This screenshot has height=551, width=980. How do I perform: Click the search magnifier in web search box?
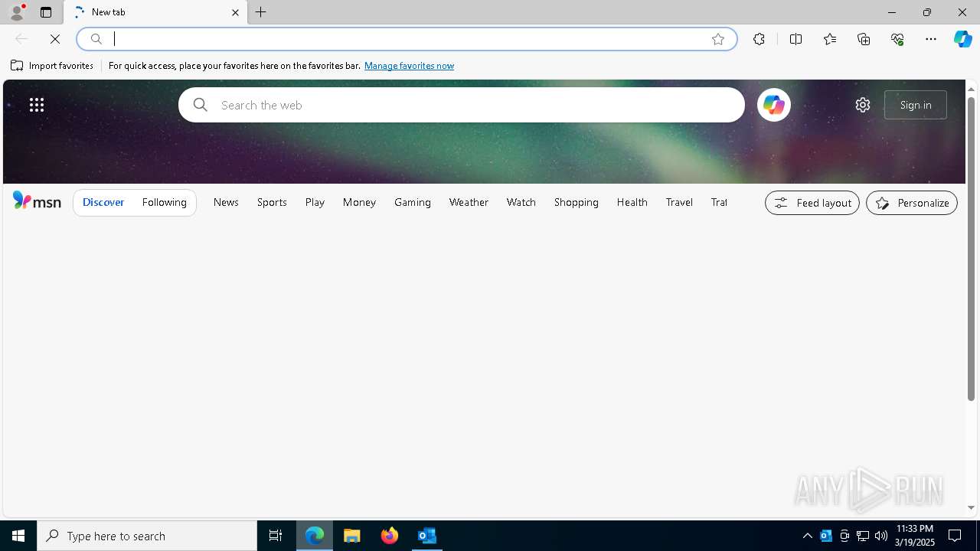point(201,105)
